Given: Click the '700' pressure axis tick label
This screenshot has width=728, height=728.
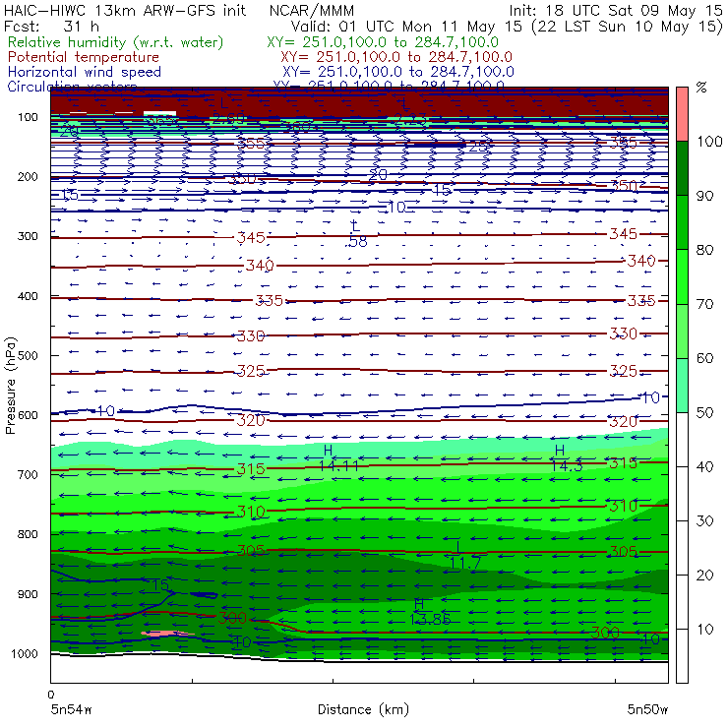Looking at the screenshot, I should pos(28,475).
